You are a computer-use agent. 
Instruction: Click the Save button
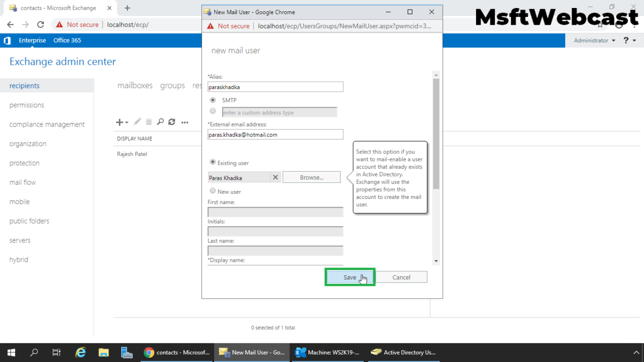pos(349,277)
